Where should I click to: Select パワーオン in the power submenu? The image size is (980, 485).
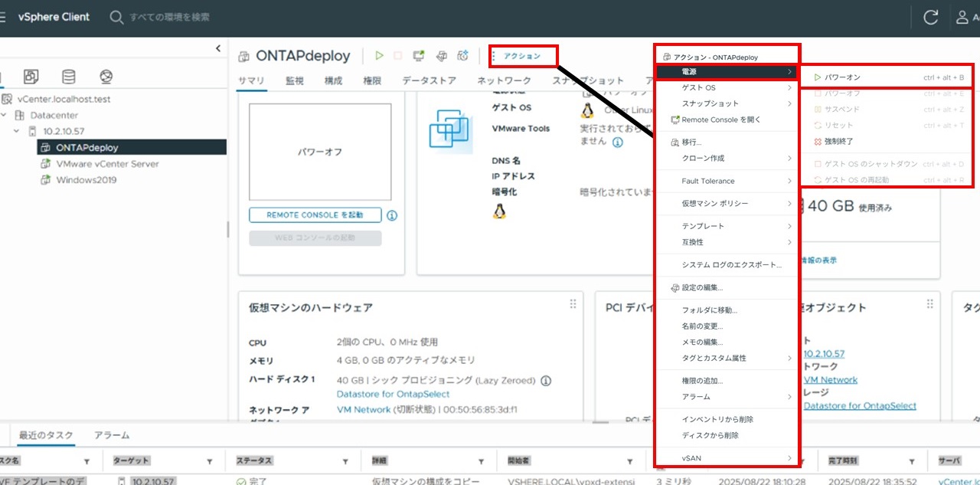click(842, 77)
